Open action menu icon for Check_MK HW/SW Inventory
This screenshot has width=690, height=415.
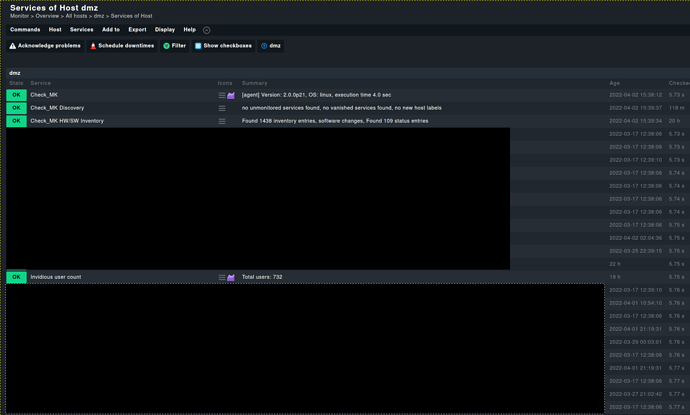point(222,121)
